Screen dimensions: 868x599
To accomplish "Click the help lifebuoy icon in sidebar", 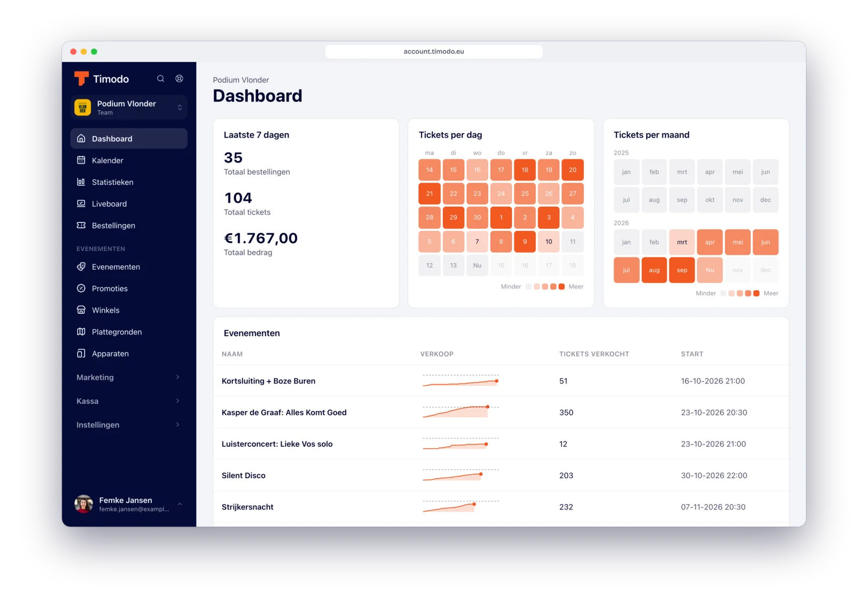I will 179,79.
